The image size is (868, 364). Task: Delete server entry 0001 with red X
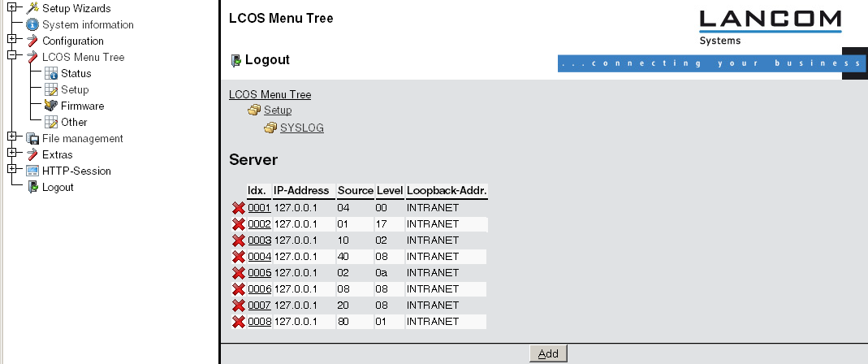click(238, 208)
